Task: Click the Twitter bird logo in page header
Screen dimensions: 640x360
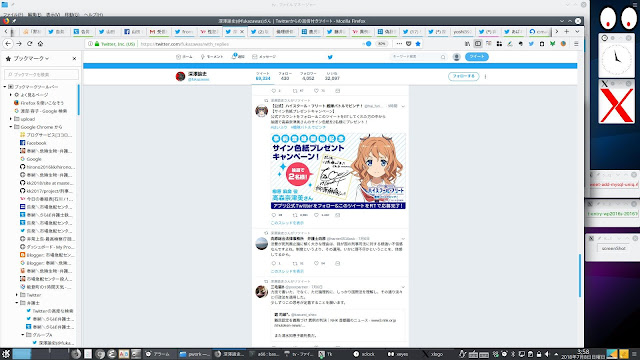Action: pos(330,57)
